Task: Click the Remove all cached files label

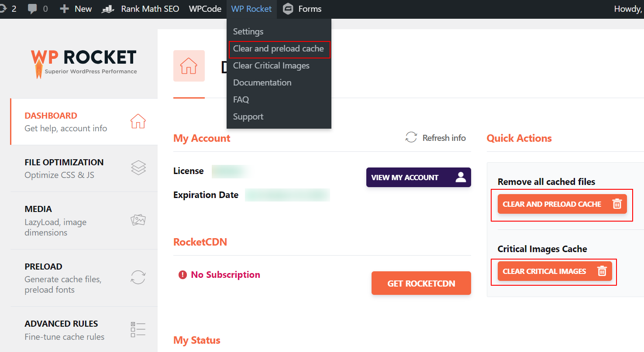Action: coord(546,182)
